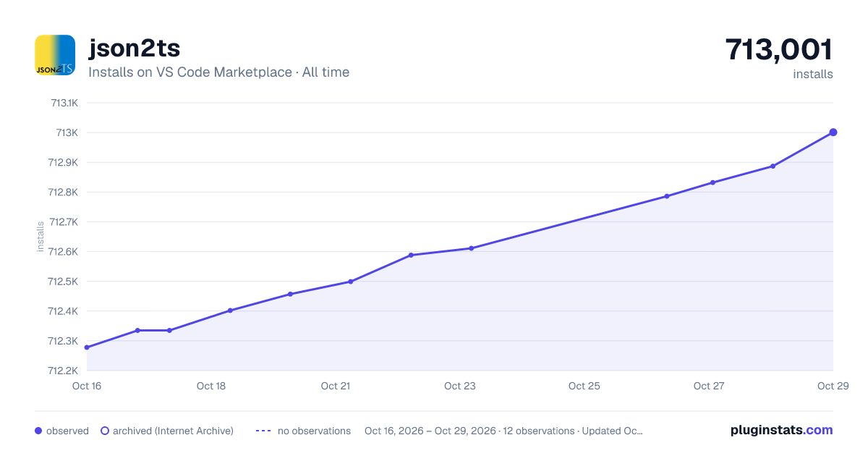
Task: Click the 712.6K y-axis label
Action: [x=63, y=251]
